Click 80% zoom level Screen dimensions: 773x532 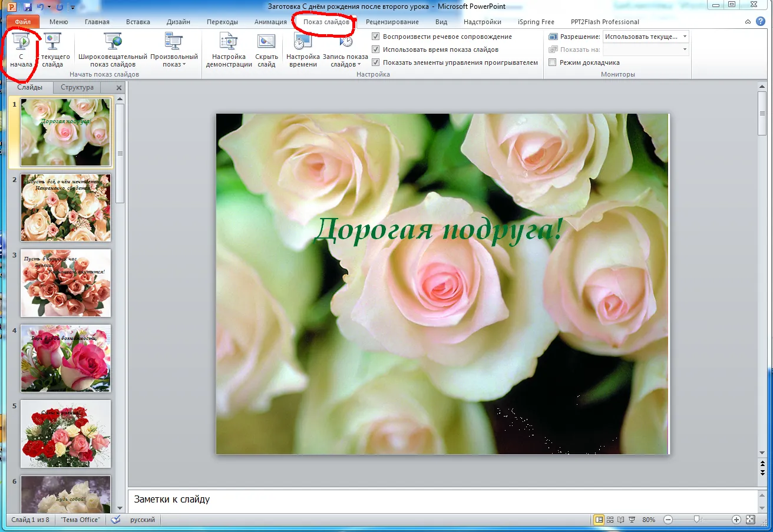coord(649,520)
